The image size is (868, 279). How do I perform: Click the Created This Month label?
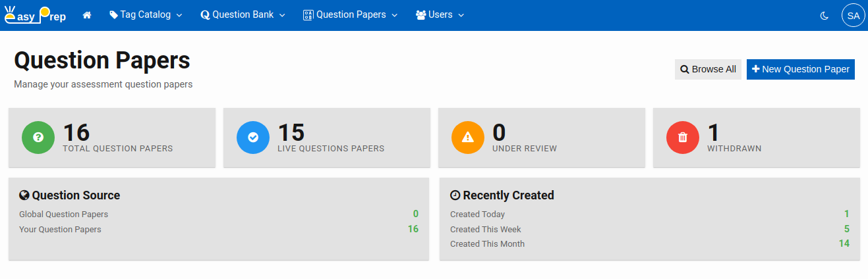(488, 243)
